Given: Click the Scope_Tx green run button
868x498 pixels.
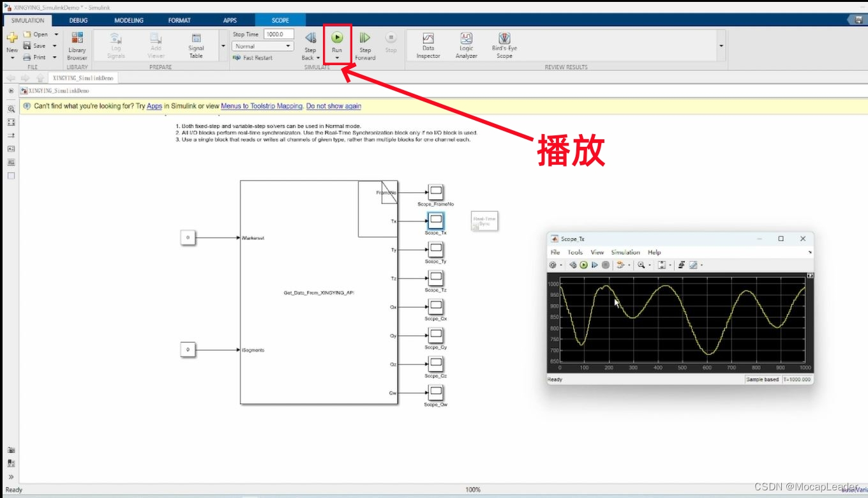Looking at the screenshot, I should 583,265.
